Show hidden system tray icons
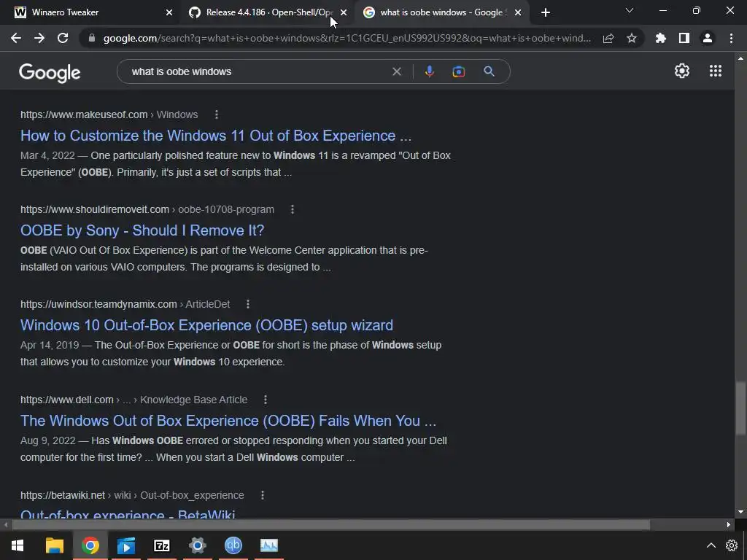Viewport: 747px width, 560px height. coord(711,545)
